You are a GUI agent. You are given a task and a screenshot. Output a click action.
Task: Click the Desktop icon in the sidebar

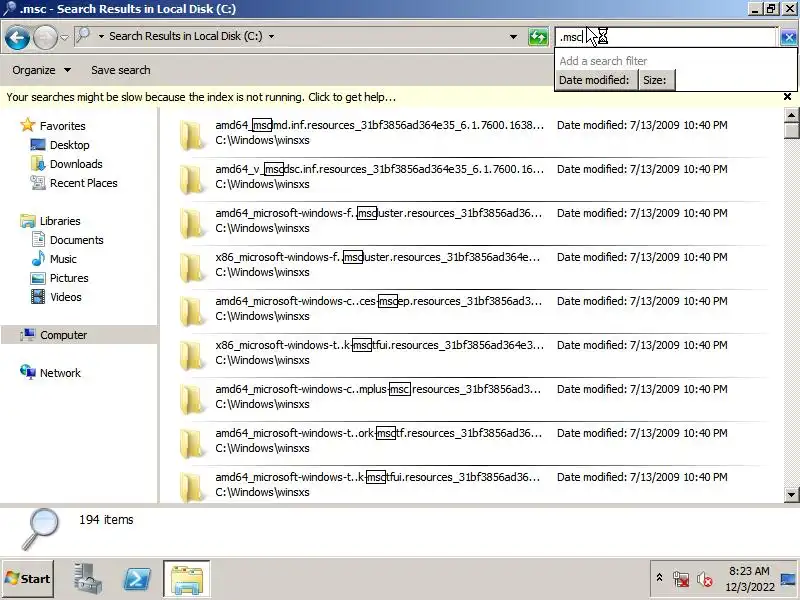[38, 145]
